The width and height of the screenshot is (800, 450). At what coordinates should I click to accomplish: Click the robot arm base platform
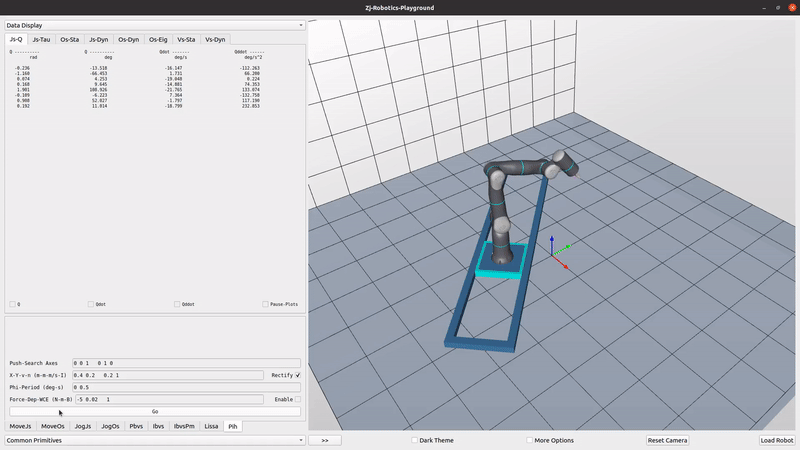pyautogui.click(x=497, y=260)
